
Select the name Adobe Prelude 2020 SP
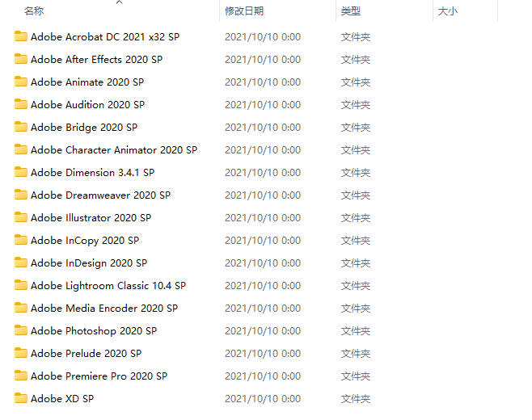87,354
